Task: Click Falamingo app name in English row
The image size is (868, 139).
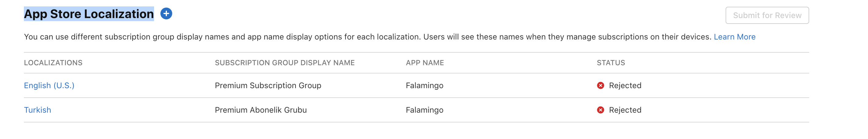Action: click(x=425, y=85)
